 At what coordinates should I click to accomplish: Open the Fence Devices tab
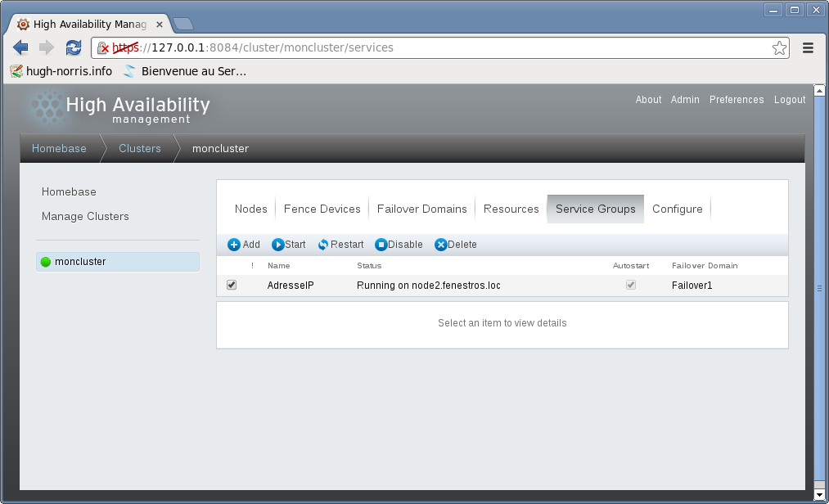pos(322,209)
